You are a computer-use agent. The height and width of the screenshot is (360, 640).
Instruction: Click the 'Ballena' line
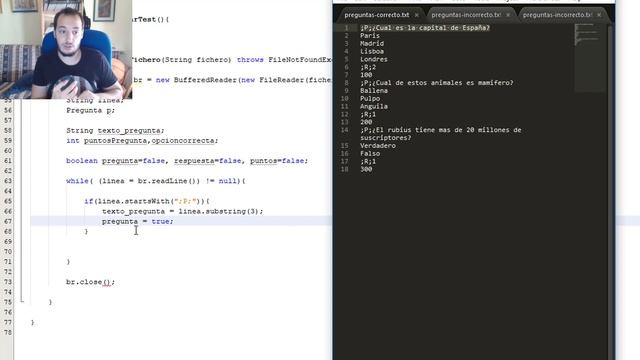point(374,91)
